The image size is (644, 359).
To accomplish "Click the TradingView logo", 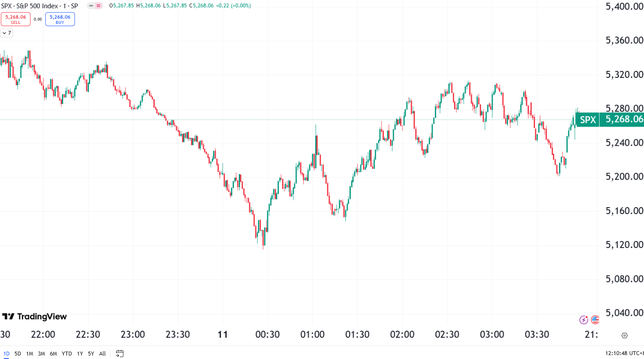I will [34, 317].
